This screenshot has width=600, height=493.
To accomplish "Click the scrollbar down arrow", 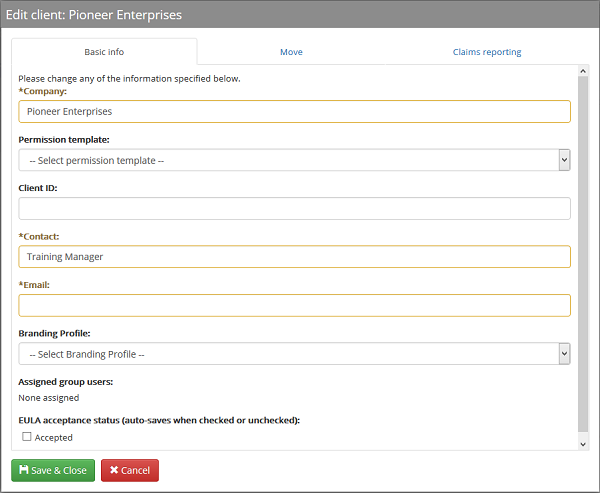I will tap(583, 442).
